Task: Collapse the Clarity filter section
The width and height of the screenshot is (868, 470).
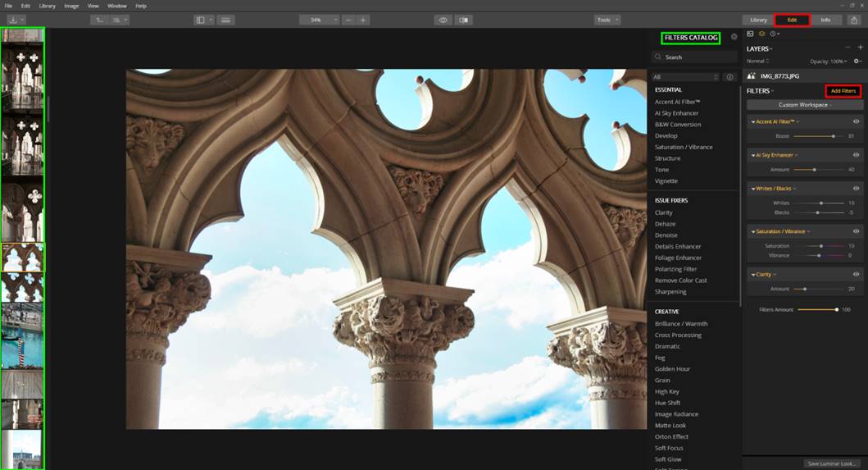Action: pyautogui.click(x=753, y=275)
